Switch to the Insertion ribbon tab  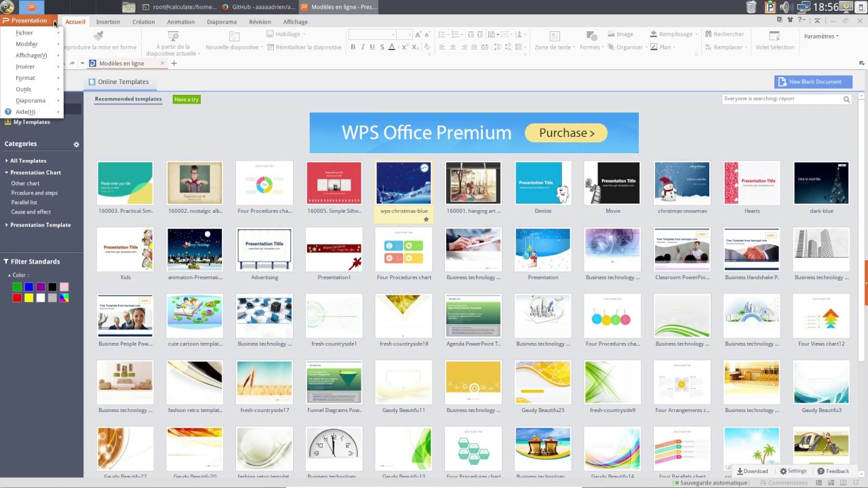108,22
